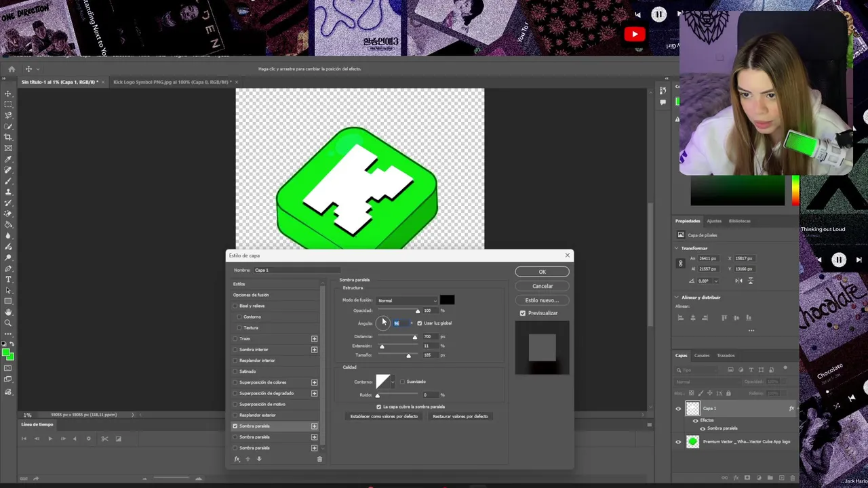This screenshot has height=488, width=868.
Task: Toggle La capa cubre la sombra paralela
Action: coord(379,407)
